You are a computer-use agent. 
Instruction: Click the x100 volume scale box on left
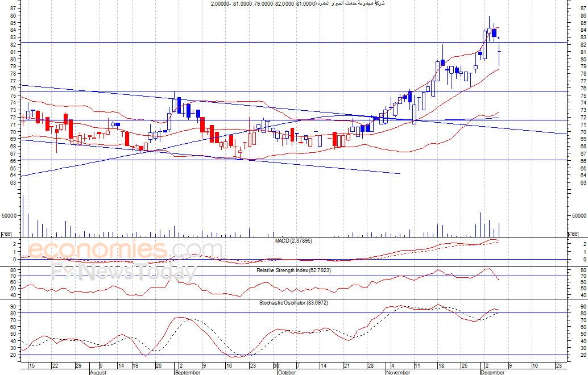pos(6,235)
